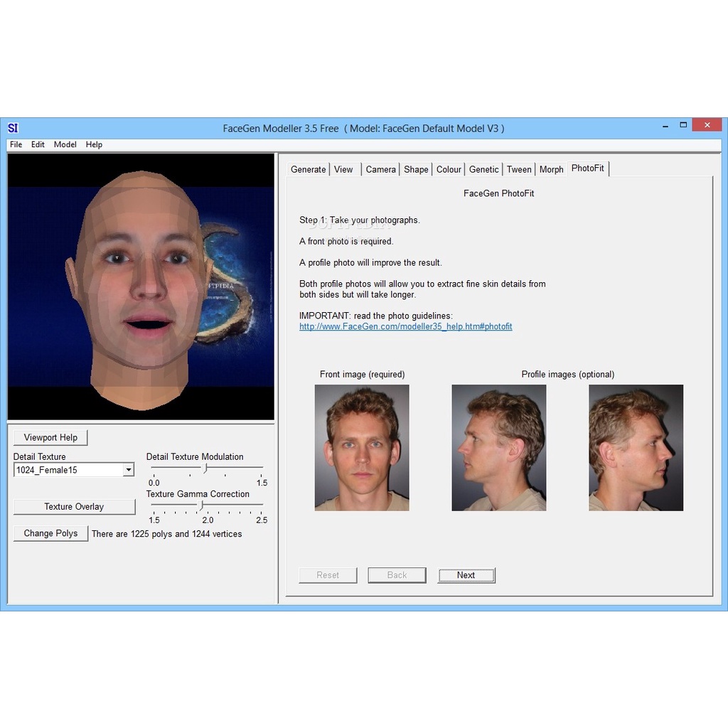Open the FaceGen photo guidelines link

(x=405, y=327)
